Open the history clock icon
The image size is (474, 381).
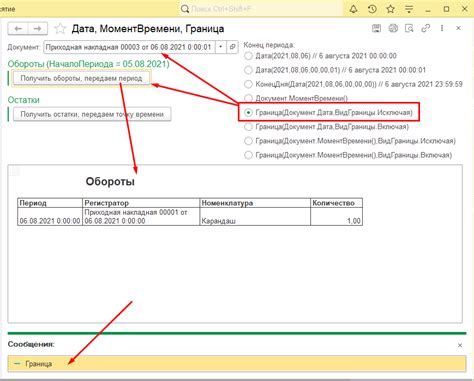pyautogui.click(x=372, y=9)
